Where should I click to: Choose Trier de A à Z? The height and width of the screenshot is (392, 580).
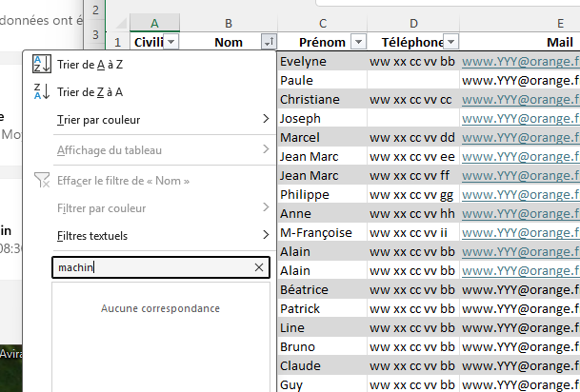pos(90,64)
